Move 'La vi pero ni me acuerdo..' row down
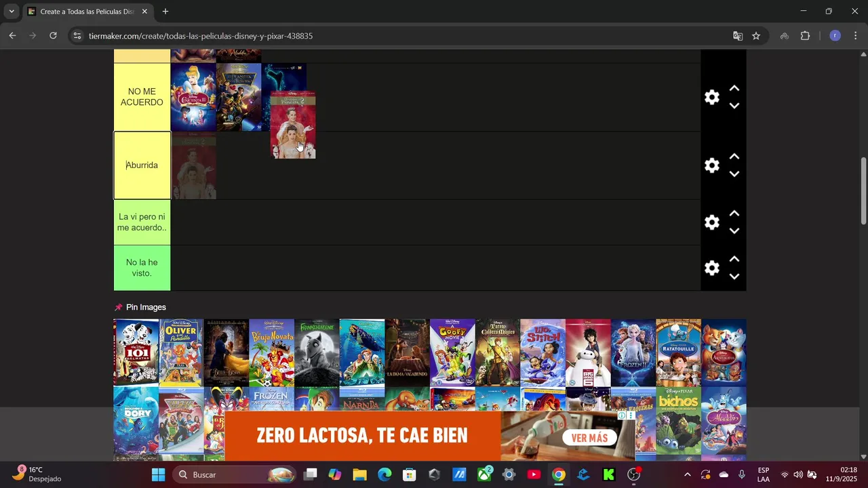This screenshot has height=488, width=868. (734, 231)
